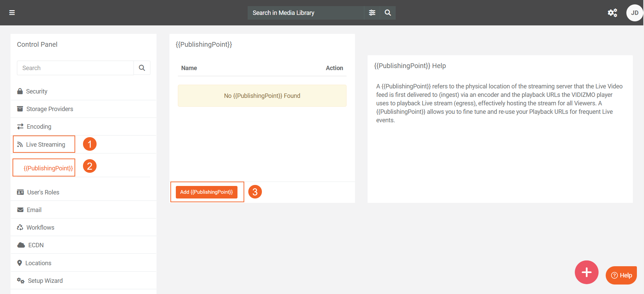The width and height of the screenshot is (644, 294).
Task: Open User's Roles in Control Panel
Action: 43,192
